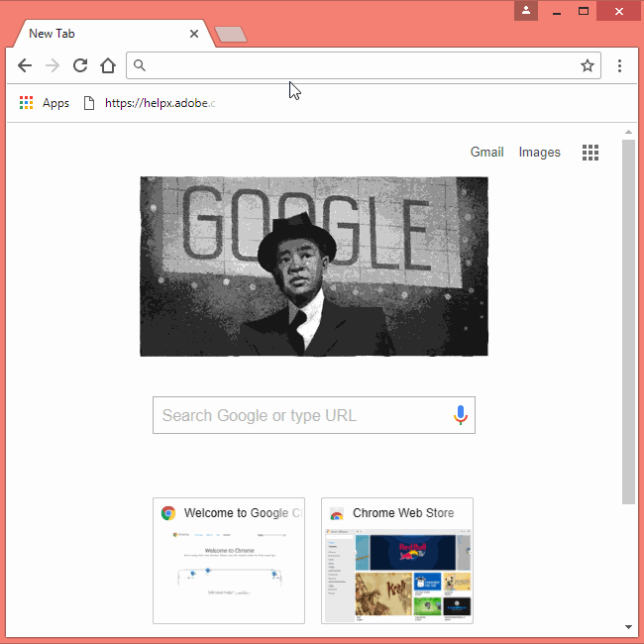Open the Chrome profile person button

[526, 11]
